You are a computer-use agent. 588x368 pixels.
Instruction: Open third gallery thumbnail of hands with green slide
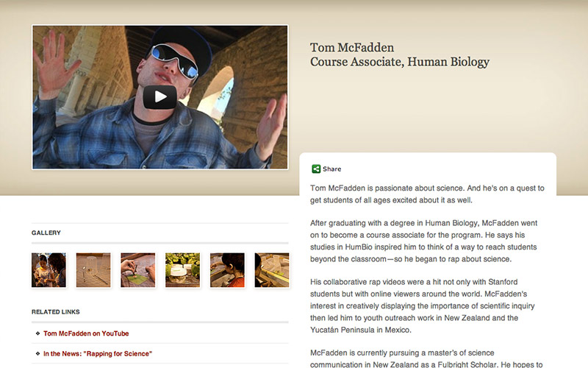pyautogui.click(x=138, y=270)
